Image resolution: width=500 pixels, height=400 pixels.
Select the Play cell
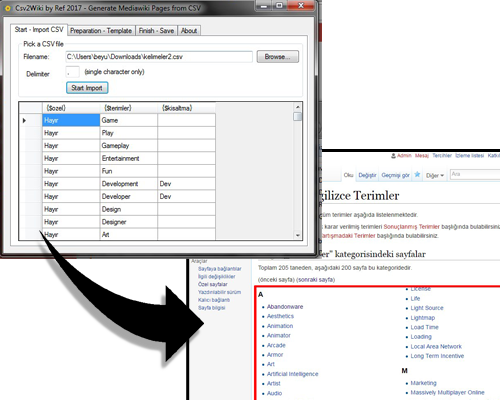tap(129, 133)
